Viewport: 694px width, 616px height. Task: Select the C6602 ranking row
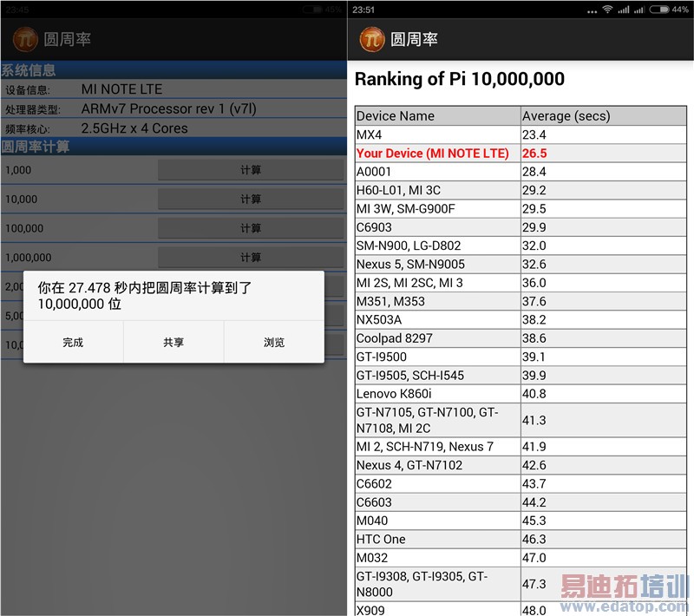pyautogui.click(x=520, y=483)
